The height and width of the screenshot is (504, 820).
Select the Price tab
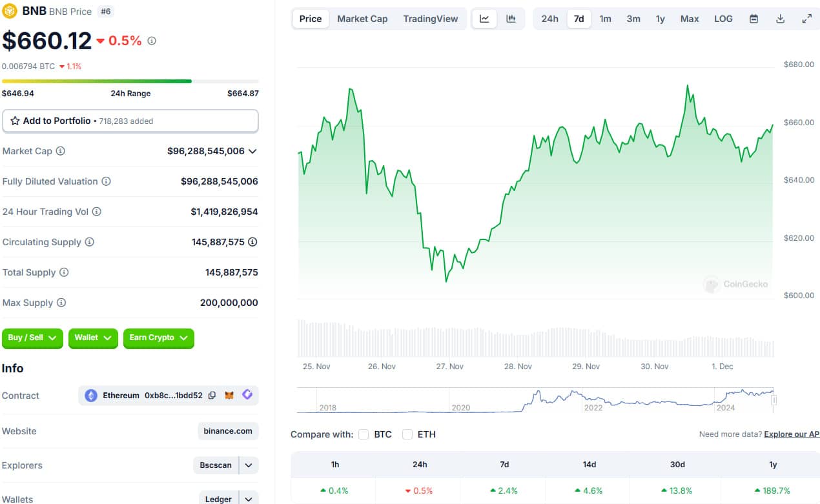pyautogui.click(x=311, y=19)
